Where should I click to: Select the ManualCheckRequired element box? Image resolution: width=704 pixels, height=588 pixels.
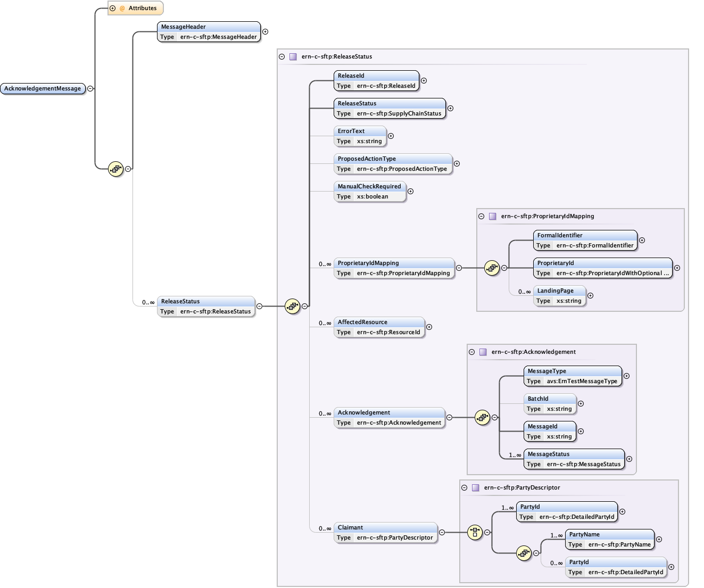click(370, 192)
